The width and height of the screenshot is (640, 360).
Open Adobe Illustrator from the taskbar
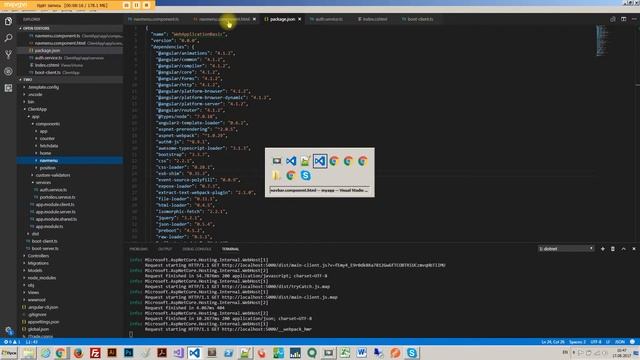coord(112,353)
